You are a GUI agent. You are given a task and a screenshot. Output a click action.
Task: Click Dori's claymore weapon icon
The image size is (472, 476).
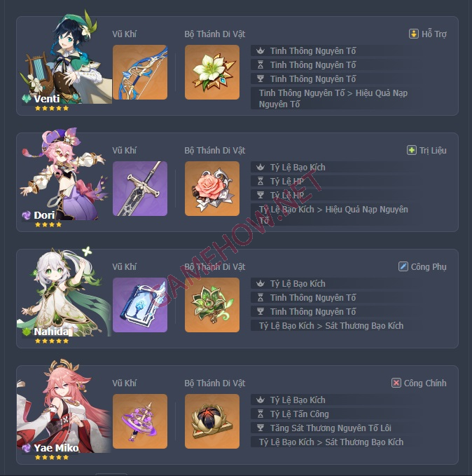point(140,189)
